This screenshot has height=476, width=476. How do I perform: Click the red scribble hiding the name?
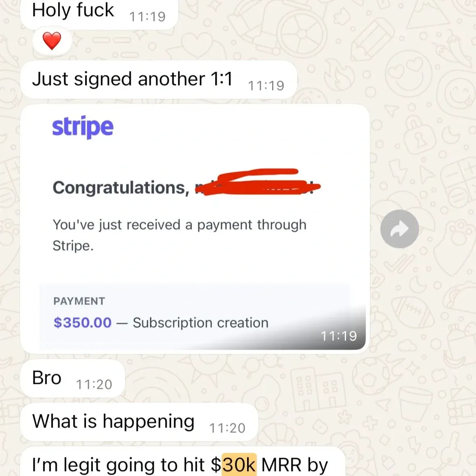(258, 182)
